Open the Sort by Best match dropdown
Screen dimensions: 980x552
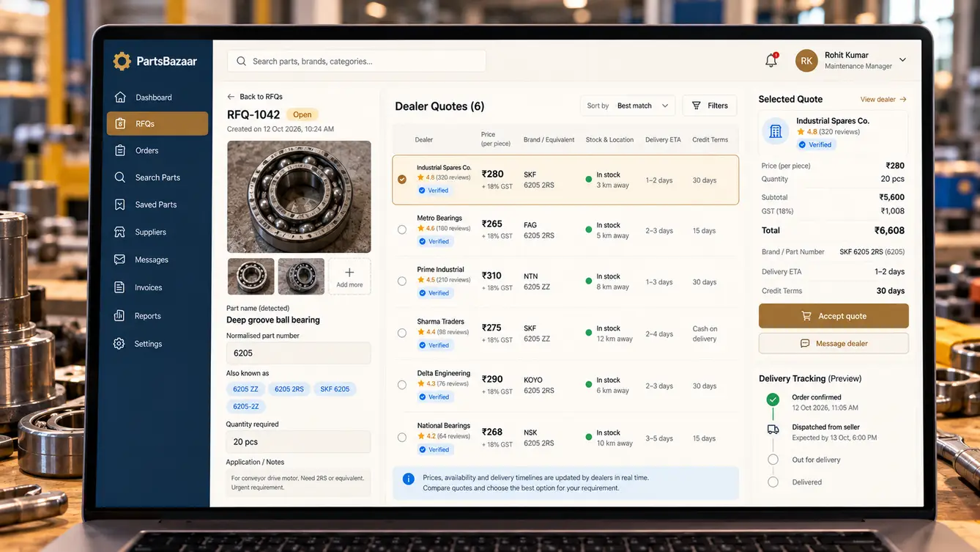628,106
